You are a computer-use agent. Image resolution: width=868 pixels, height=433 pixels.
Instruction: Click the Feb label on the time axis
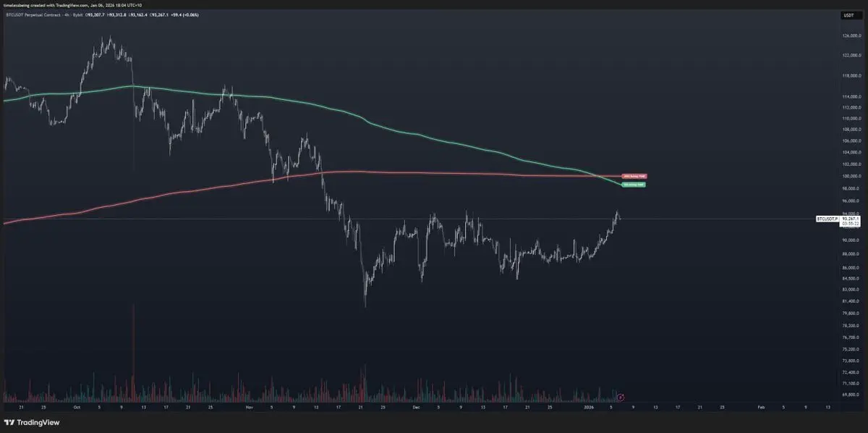point(761,408)
